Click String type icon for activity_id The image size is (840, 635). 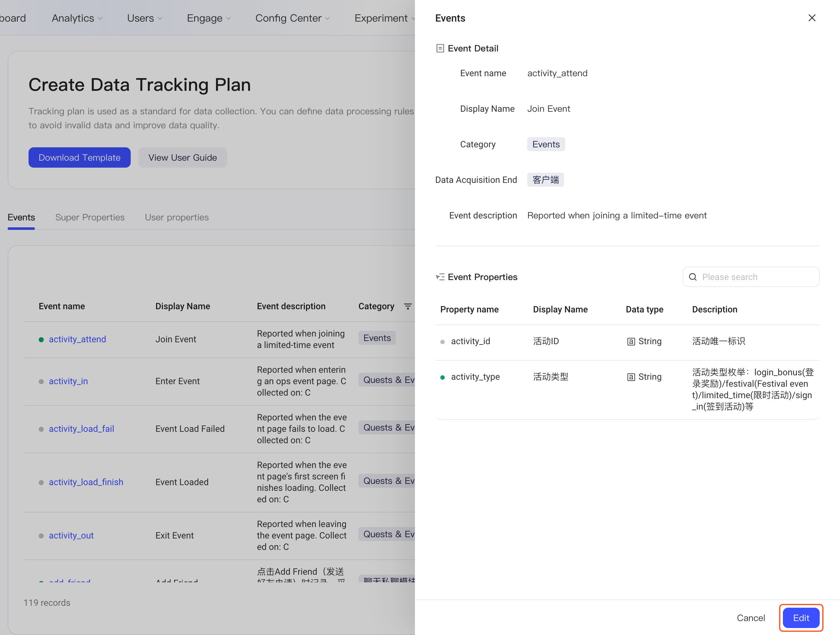point(631,342)
